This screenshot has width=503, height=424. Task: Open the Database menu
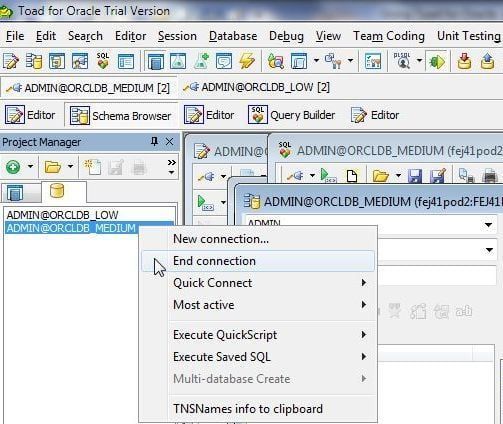(x=233, y=36)
